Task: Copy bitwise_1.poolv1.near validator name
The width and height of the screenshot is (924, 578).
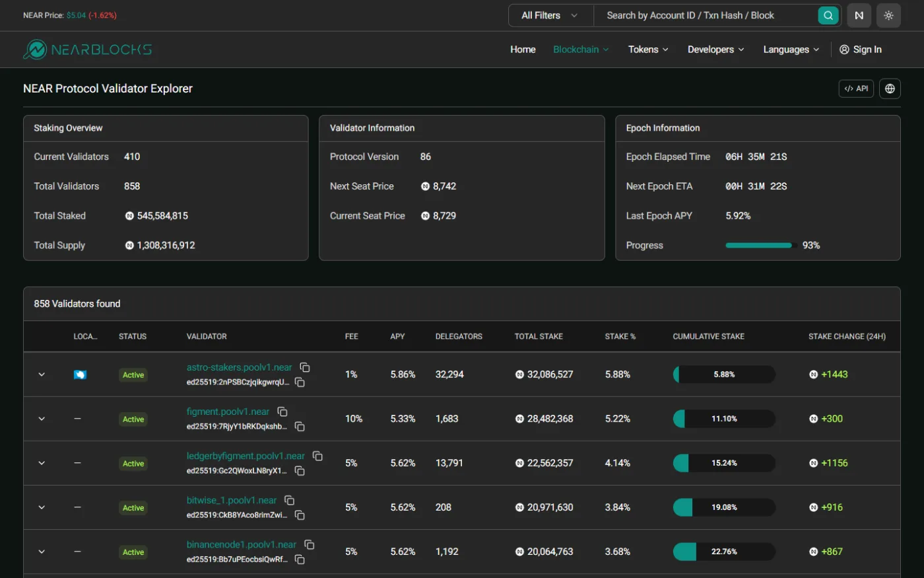Action: (x=289, y=500)
